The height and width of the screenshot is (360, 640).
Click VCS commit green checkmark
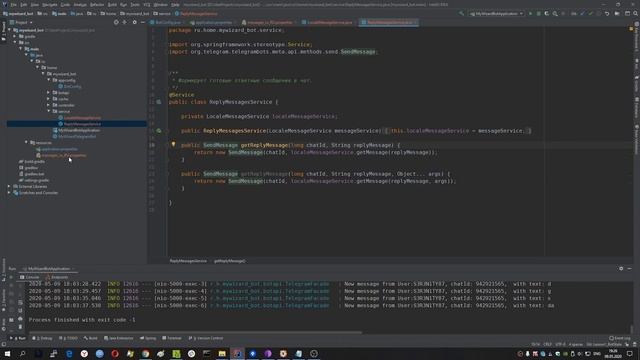click(590, 13)
